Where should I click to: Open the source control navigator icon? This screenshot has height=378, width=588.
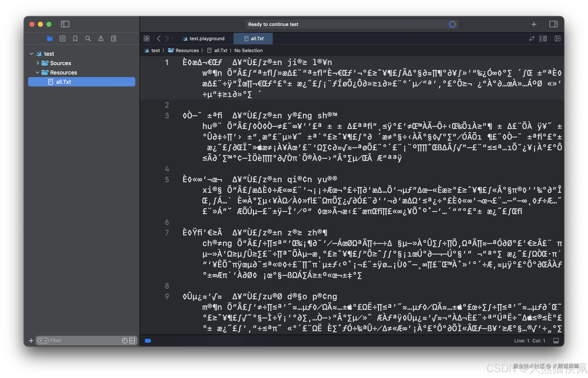click(63, 39)
